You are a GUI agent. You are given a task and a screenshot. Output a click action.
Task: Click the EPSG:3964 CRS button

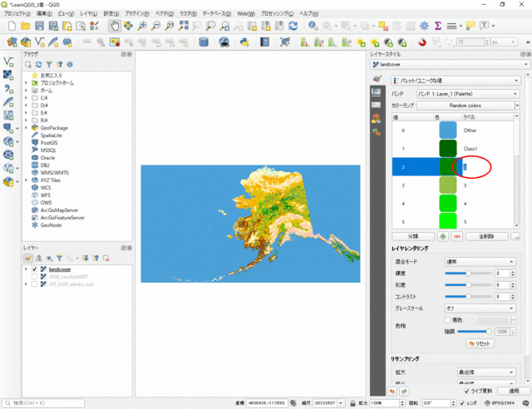coord(500,403)
